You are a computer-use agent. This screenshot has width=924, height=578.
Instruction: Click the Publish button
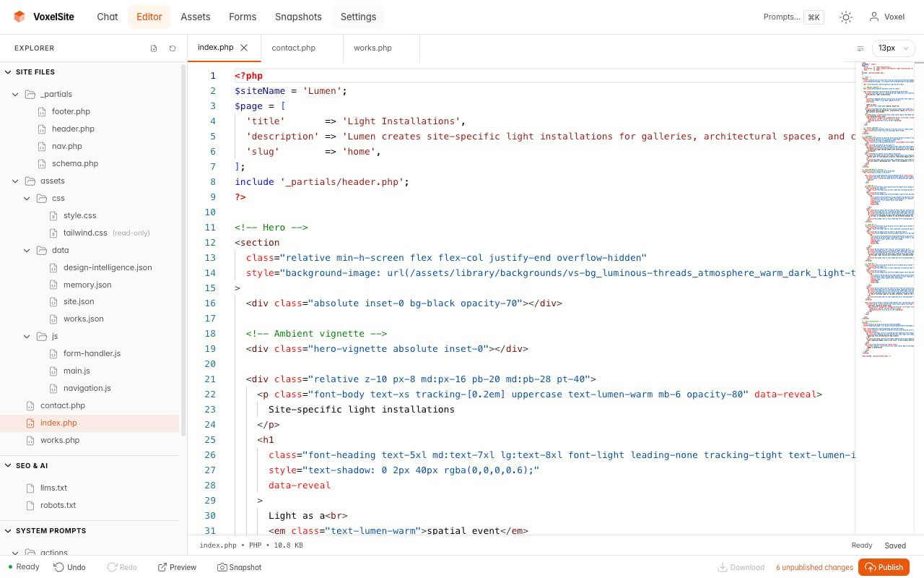point(884,567)
